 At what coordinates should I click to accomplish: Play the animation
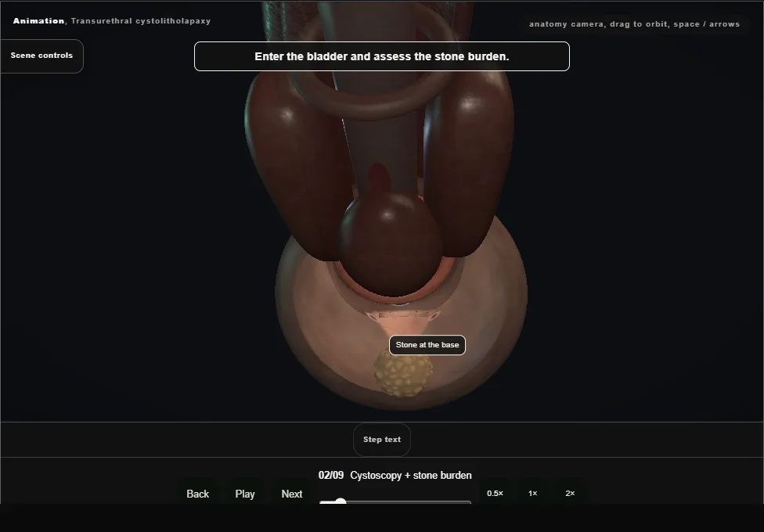coord(244,494)
